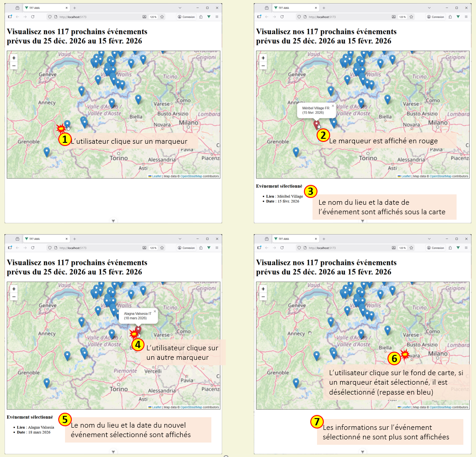476x457 pixels.
Task: Expand tab list chevron in top-left browser
Action: (180, 8)
